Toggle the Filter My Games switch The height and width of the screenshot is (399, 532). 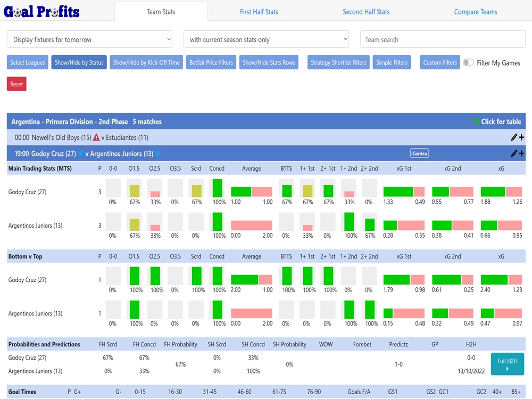468,63
